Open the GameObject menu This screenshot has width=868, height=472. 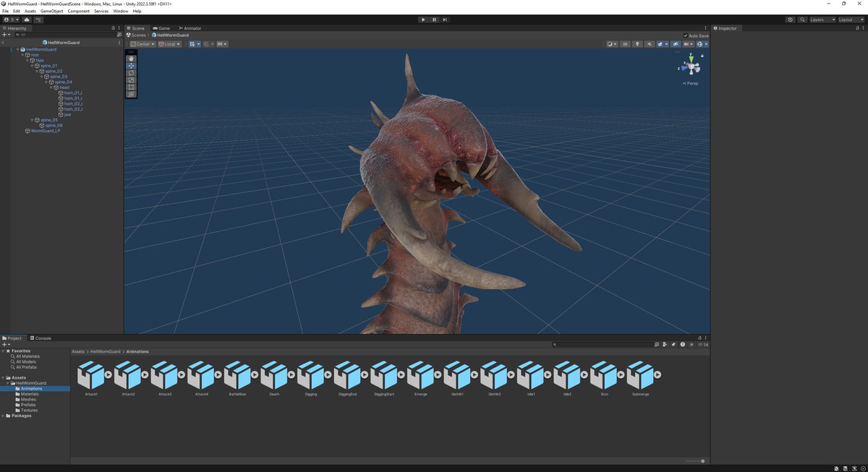point(51,11)
